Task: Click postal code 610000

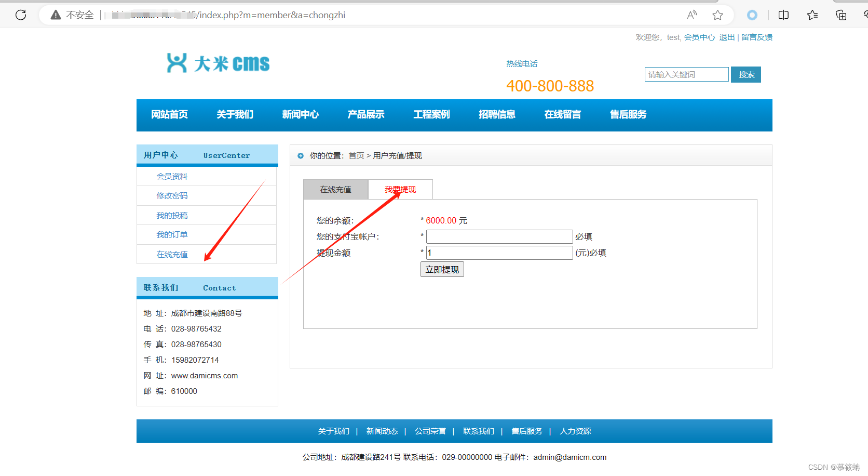Action: 184,391
